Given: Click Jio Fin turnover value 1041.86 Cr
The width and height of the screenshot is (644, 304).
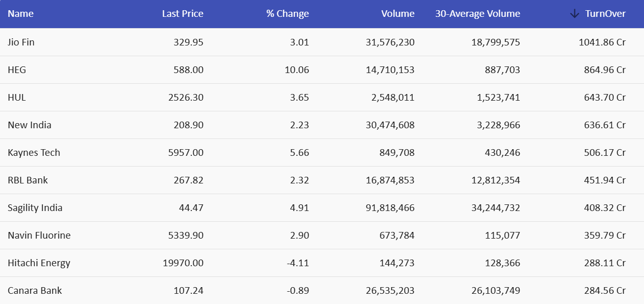Looking at the screenshot, I should 602,42.
